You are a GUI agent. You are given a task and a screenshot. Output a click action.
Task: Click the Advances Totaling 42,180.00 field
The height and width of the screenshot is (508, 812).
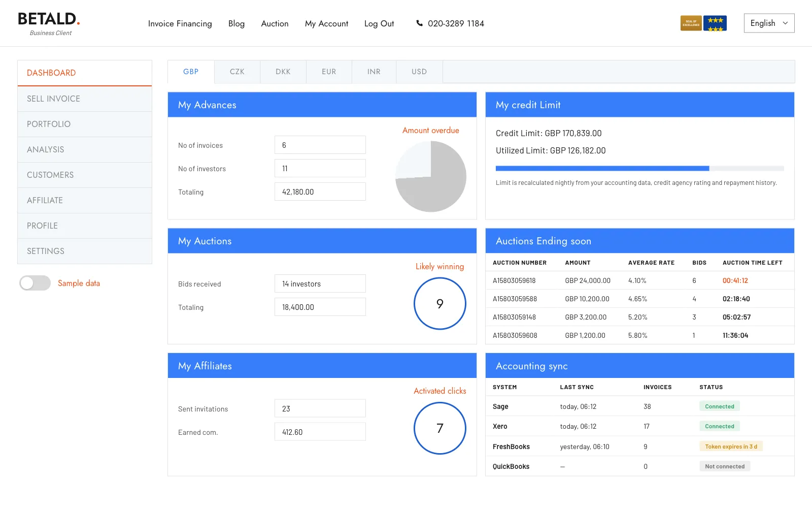point(320,192)
